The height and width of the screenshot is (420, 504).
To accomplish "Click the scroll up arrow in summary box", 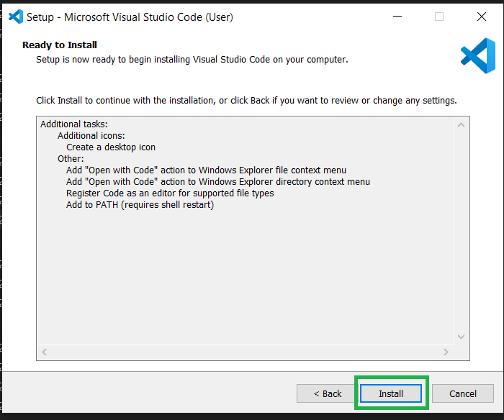I will pos(461,125).
